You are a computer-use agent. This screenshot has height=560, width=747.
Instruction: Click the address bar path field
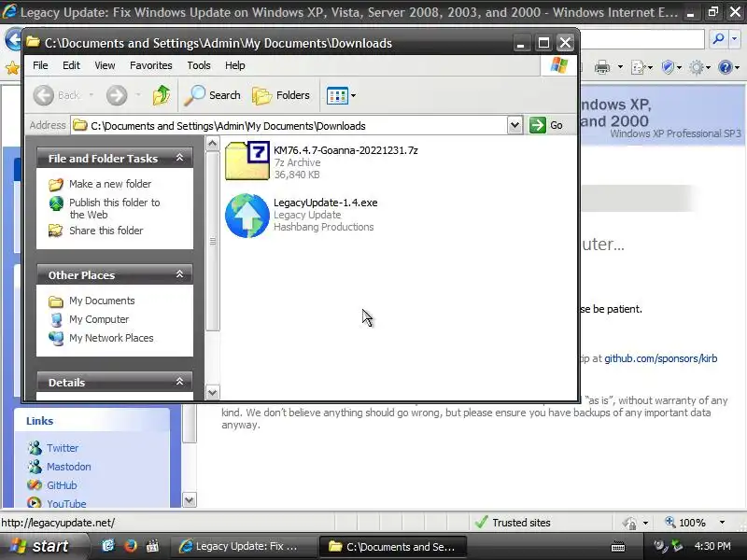pos(289,126)
